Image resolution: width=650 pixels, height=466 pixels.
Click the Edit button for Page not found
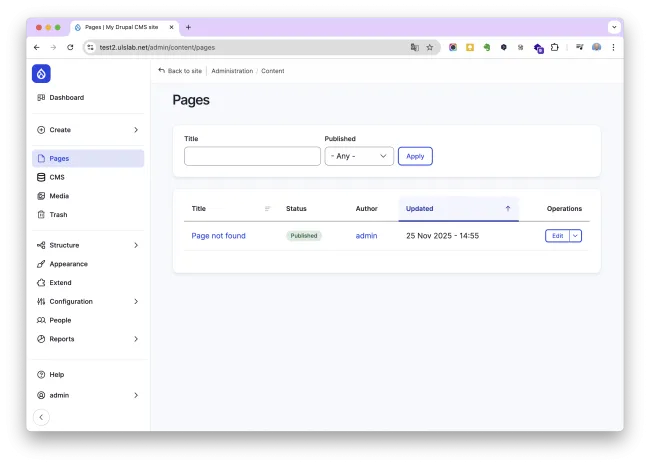[558, 235]
